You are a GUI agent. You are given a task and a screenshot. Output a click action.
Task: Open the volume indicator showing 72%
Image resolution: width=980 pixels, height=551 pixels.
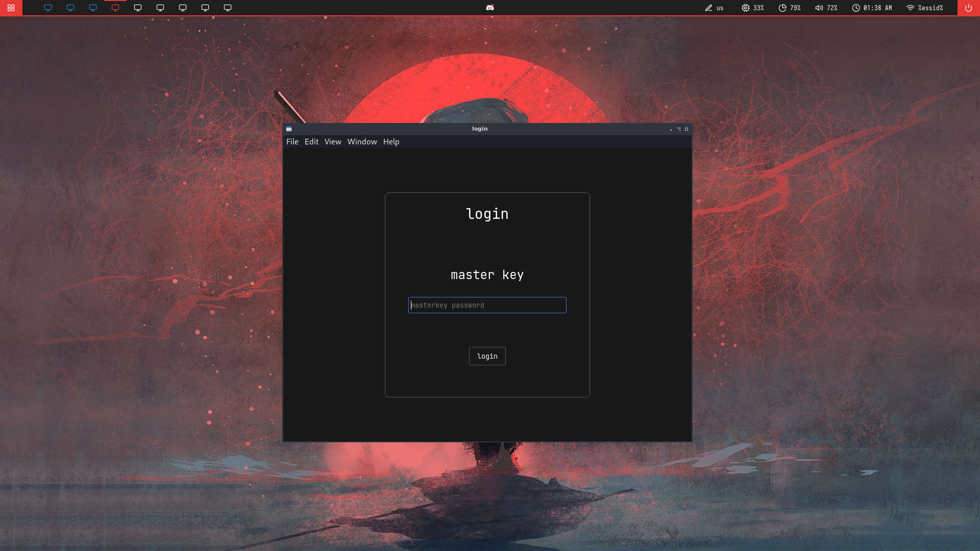(x=826, y=8)
